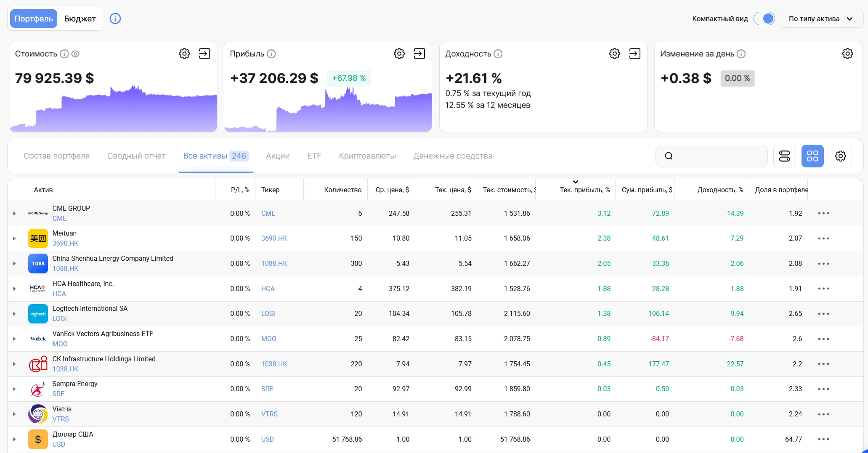The height and width of the screenshot is (453, 868).
Task: Click the expand arrow icon in Доходность card
Action: point(635,54)
